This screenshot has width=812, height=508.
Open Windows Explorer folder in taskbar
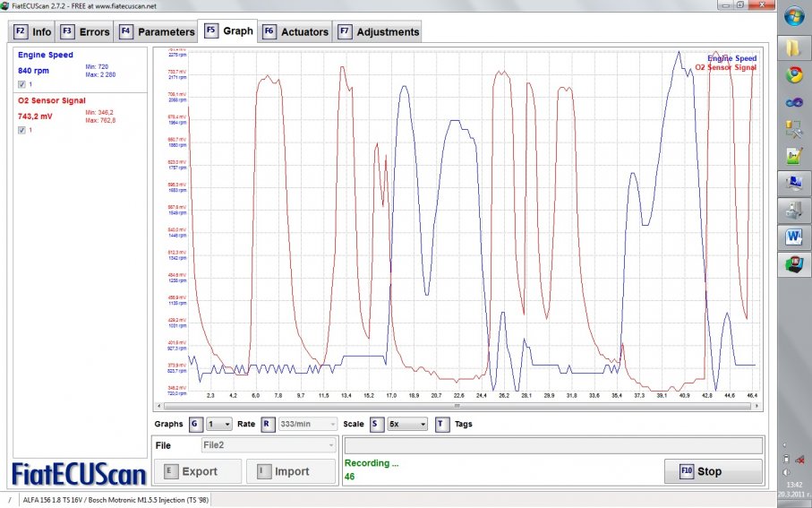click(793, 46)
